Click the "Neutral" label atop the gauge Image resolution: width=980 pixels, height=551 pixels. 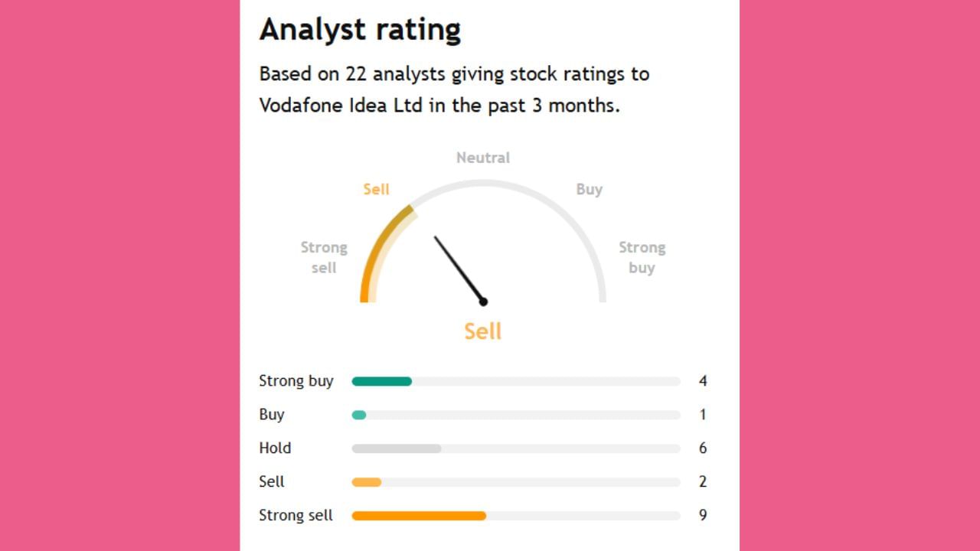pos(482,158)
